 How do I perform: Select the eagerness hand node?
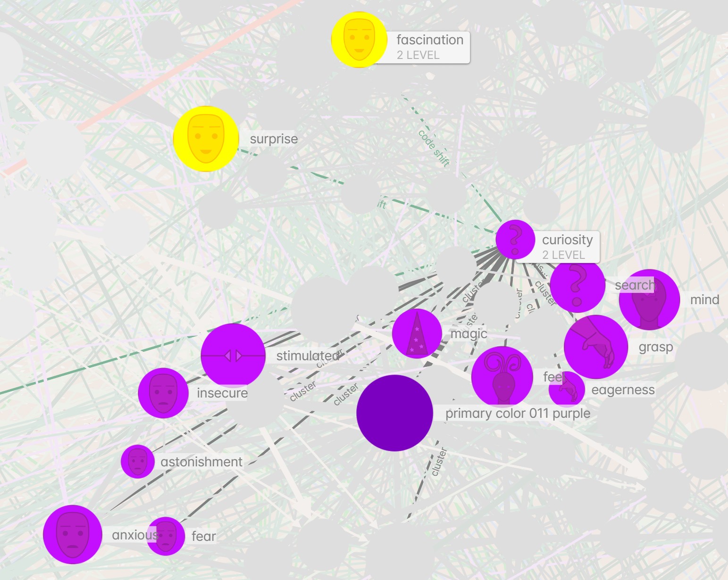click(x=567, y=389)
